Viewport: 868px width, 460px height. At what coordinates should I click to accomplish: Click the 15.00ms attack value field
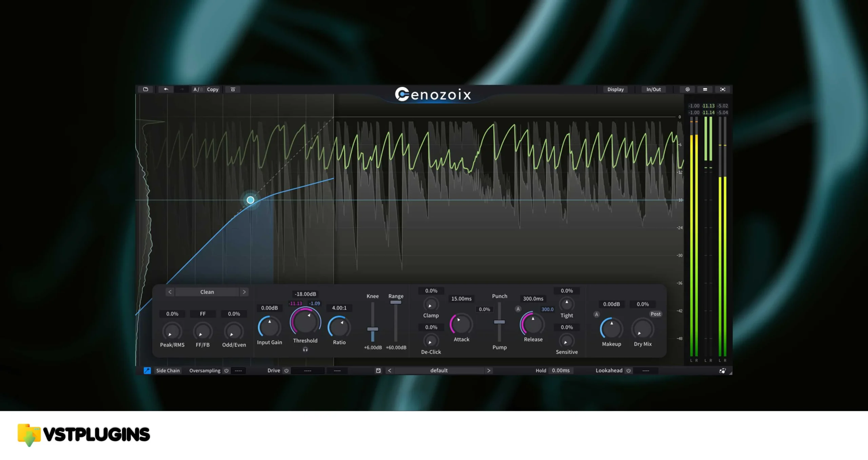(461, 299)
